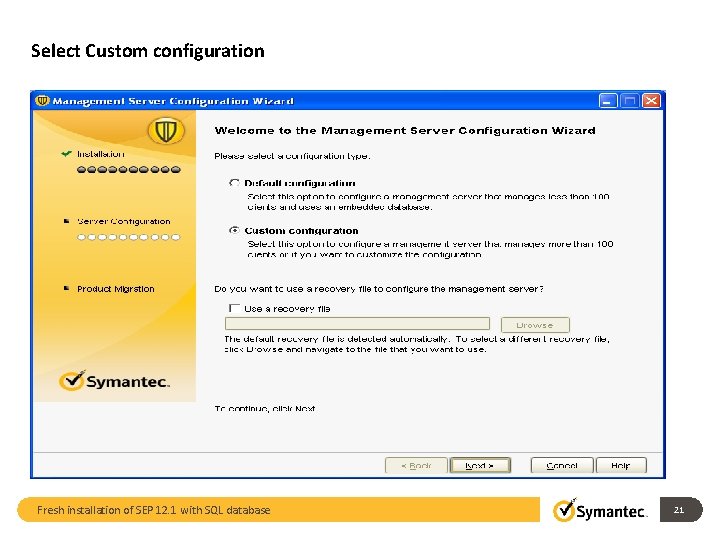Click the Management Server Configuration Wizard title
The height and width of the screenshot is (540, 720).
[173, 101]
